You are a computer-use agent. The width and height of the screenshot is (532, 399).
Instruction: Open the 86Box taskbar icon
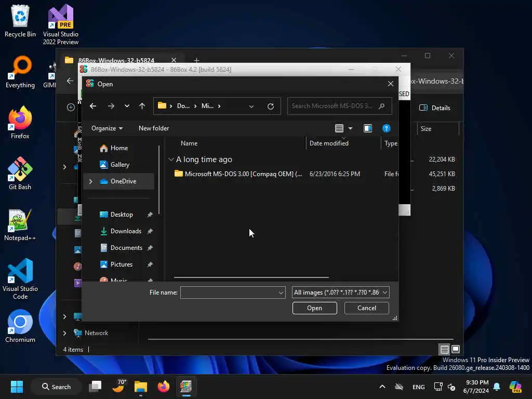click(185, 387)
